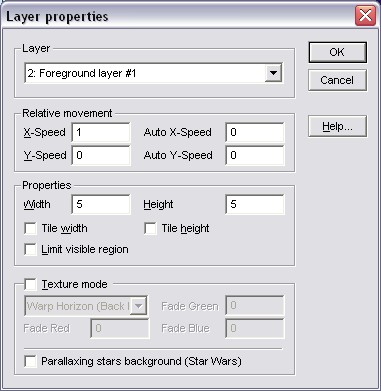The image size is (381, 391).
Task: Expand the Warp Horizon dropdown arrow
Action: tap(139, 306)
